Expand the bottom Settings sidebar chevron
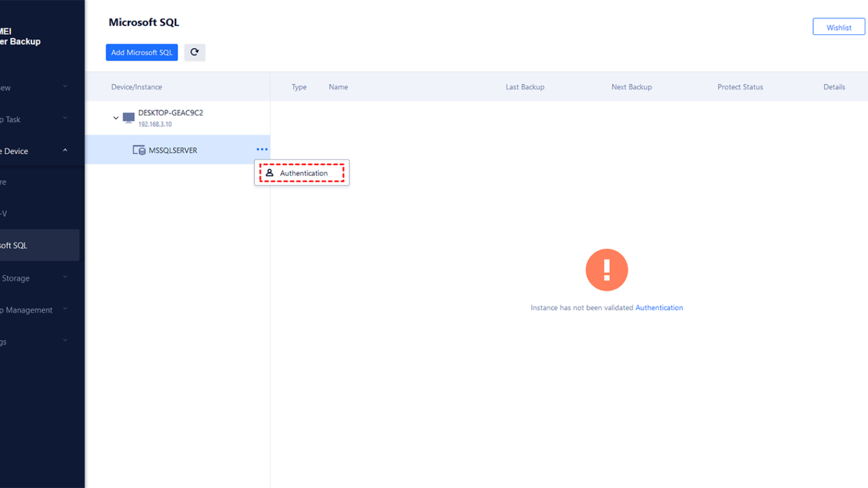868x488 pixels. coord(65,340)
